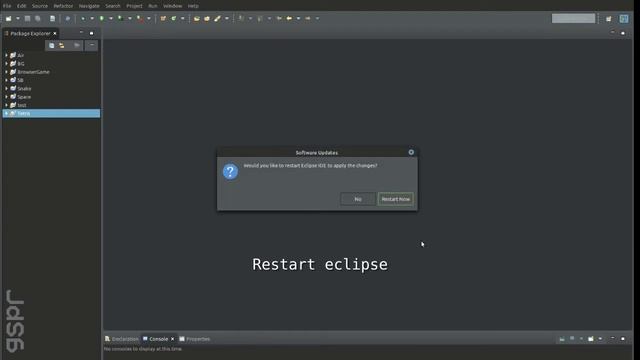Select the Space project in tree
Screen dimensions: 640x360
24,97
